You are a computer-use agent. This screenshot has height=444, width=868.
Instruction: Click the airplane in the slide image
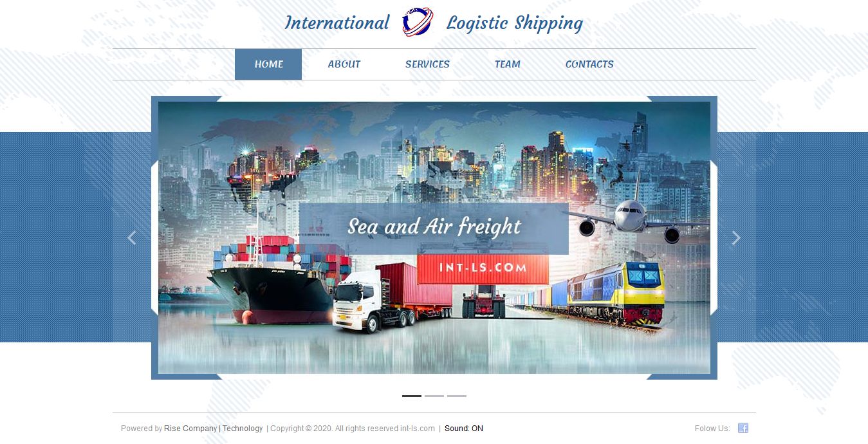click(x=634, y=217)
